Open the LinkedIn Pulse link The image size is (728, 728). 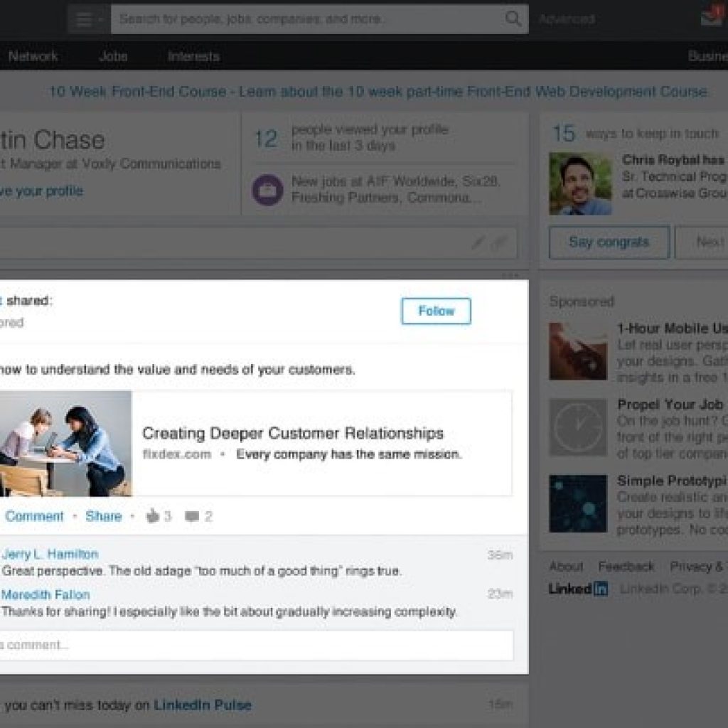tap(203, 705)
